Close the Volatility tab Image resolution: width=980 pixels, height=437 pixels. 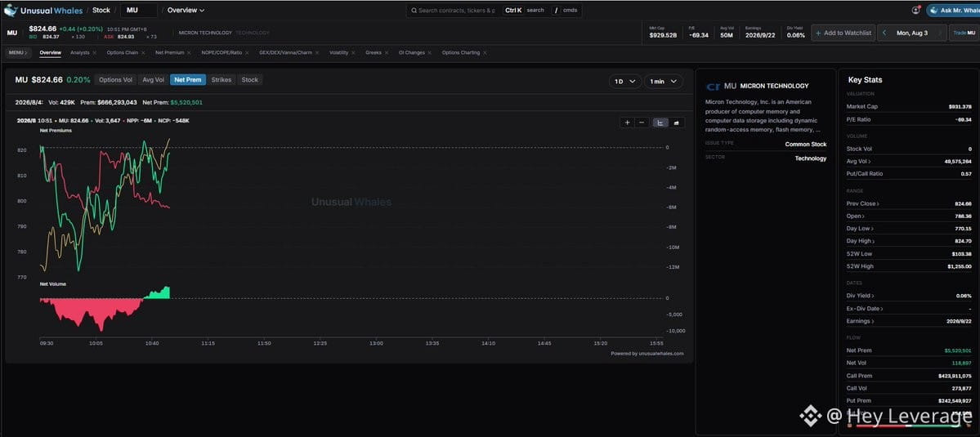tap(354, 53)
